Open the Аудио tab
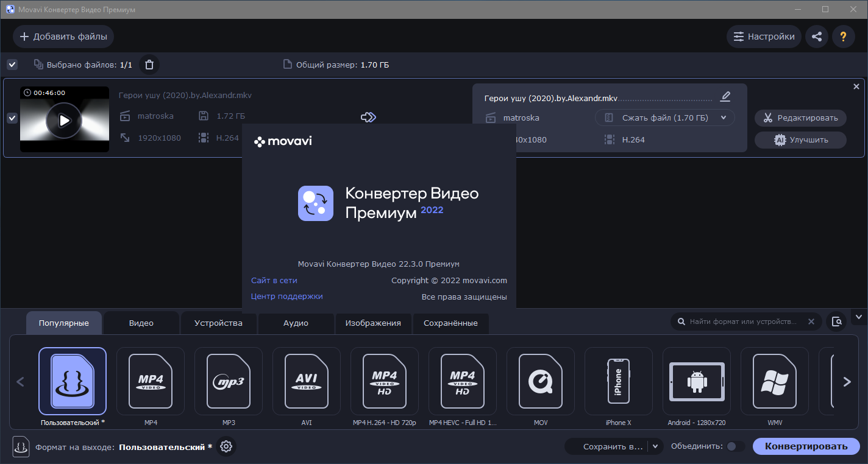 point(296,323)
